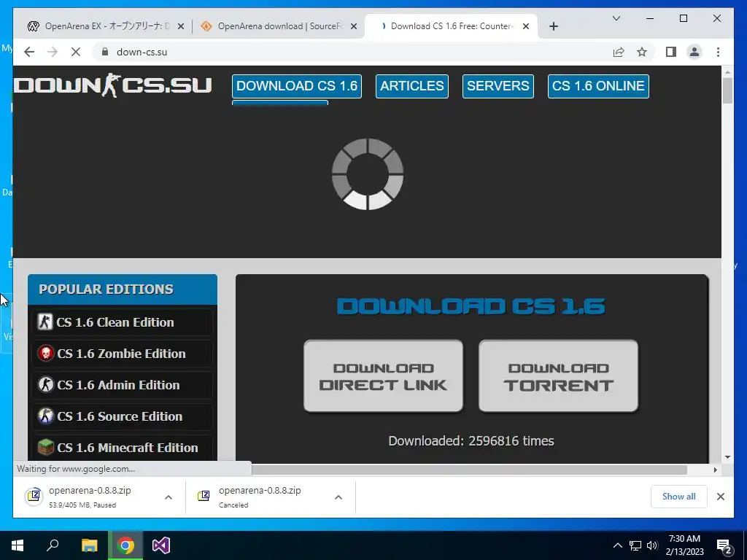Open the Chrome three-dot menu
The width and height of the screenshot is (747, 560).
718,52
